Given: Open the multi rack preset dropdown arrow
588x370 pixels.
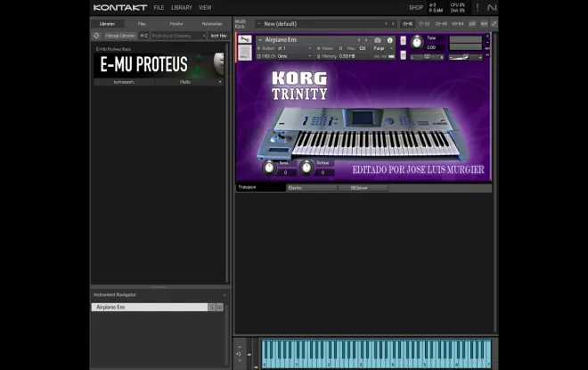Looking at the screenshot, I should [259, 24].
